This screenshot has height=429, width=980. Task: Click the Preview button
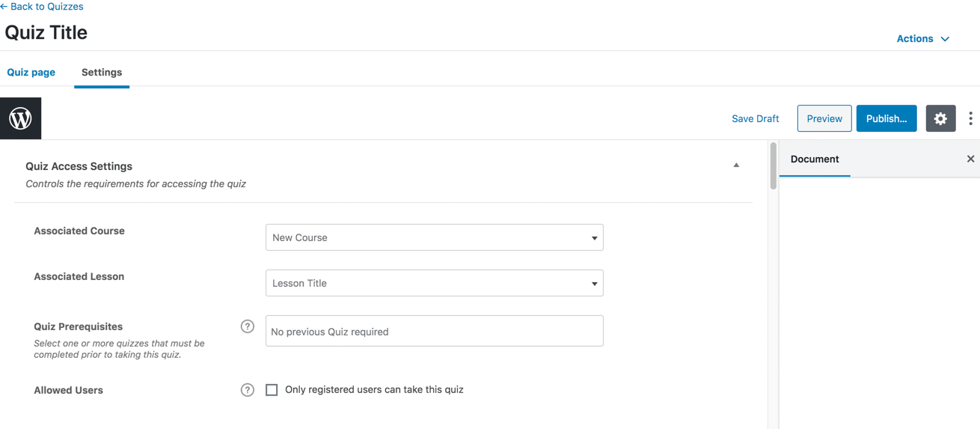[824, 118]
